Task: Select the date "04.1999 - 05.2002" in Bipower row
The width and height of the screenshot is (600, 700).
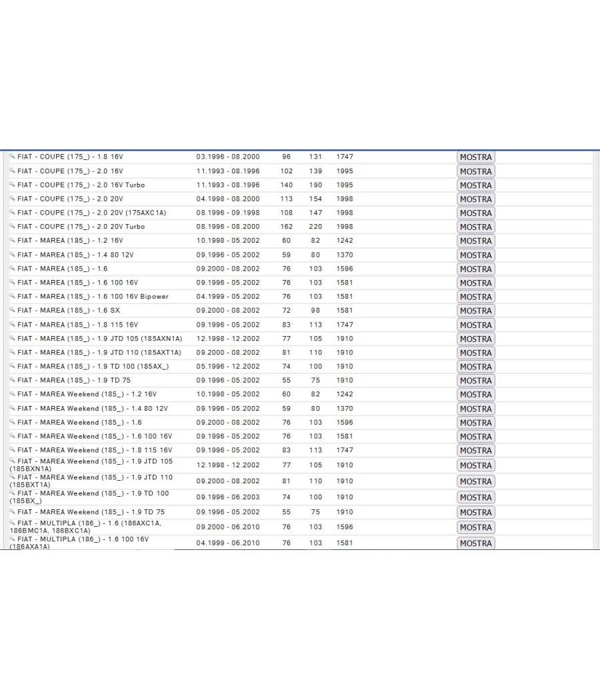Action: point(228,297)
